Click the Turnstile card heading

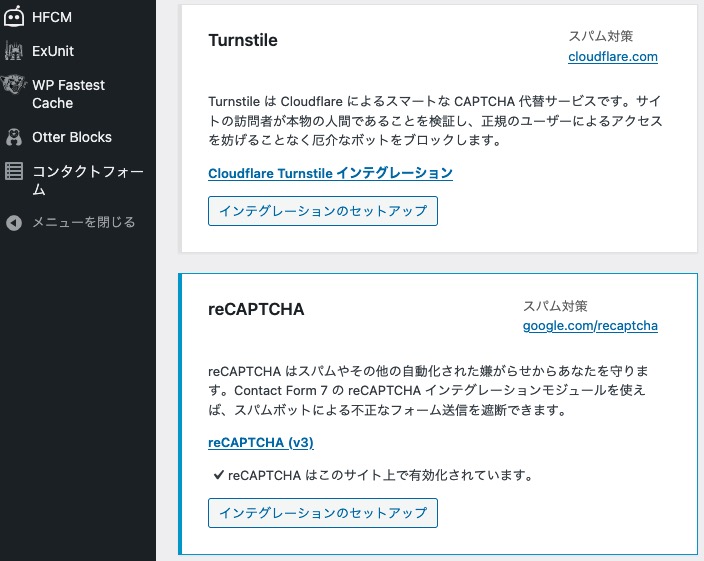click(243, 41)
